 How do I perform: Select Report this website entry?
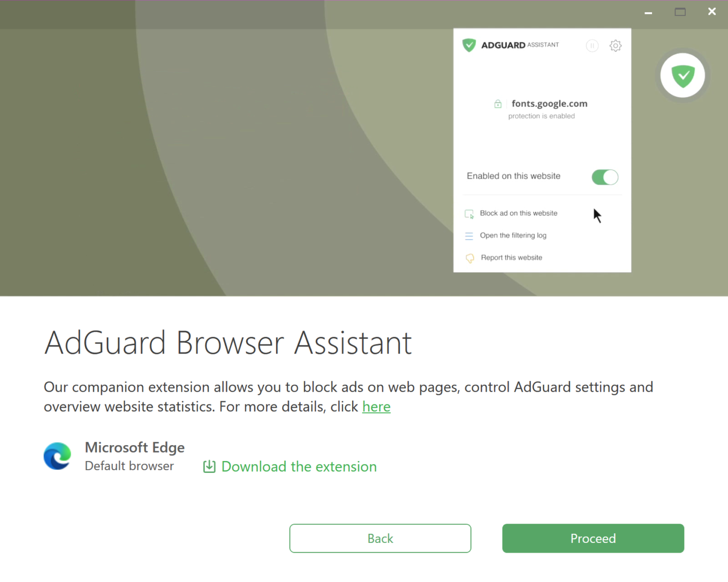tap(511, 258)
